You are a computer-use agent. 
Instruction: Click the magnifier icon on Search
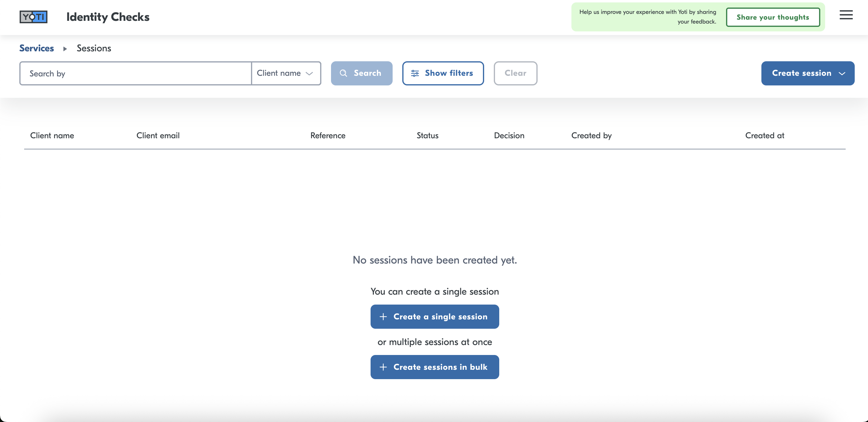(343, 73)
